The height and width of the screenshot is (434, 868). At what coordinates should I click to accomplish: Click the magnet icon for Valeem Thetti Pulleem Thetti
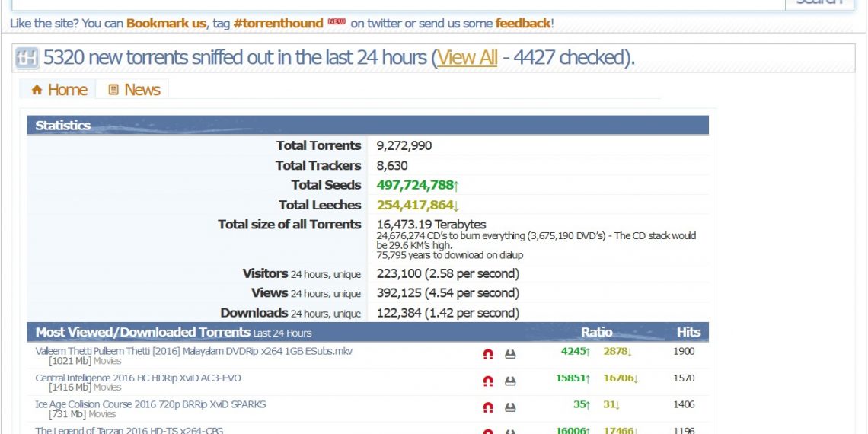click(488, 354)
